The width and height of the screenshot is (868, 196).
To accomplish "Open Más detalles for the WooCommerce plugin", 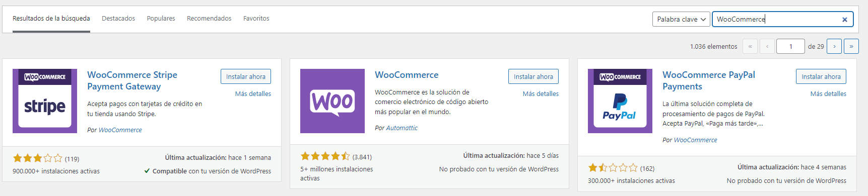I will pyautogui.click(x=541, y=94).
